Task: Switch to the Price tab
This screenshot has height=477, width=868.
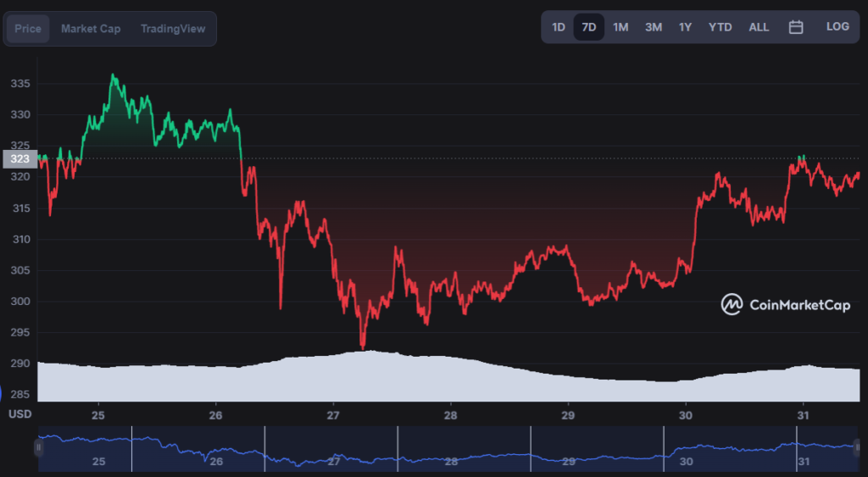Action: (28, 29)
